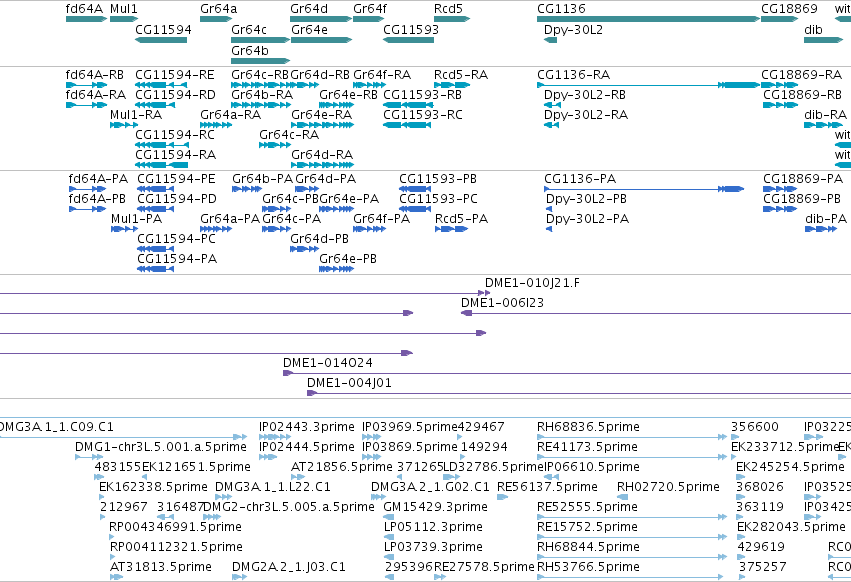Select EST AT21856.5prime

342,467
